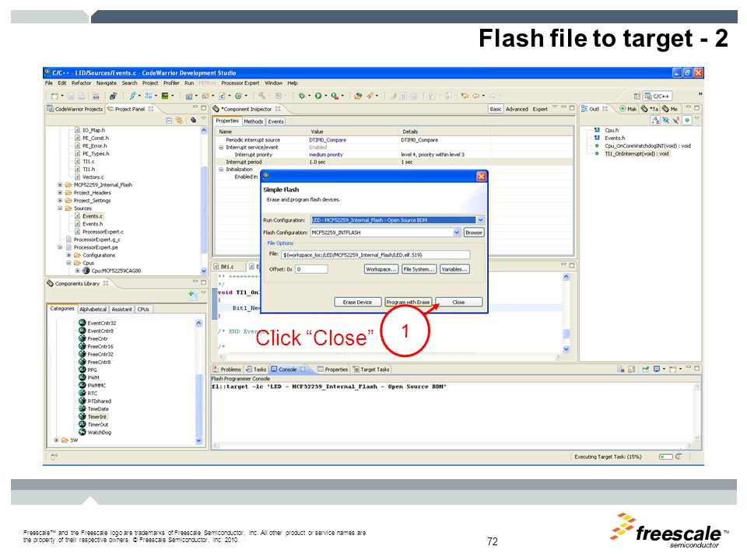Click the Browse button

tap(474, 233)
